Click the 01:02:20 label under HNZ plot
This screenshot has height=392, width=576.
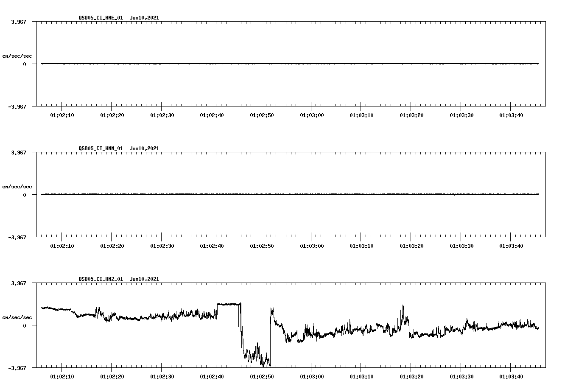pos(112,377)
